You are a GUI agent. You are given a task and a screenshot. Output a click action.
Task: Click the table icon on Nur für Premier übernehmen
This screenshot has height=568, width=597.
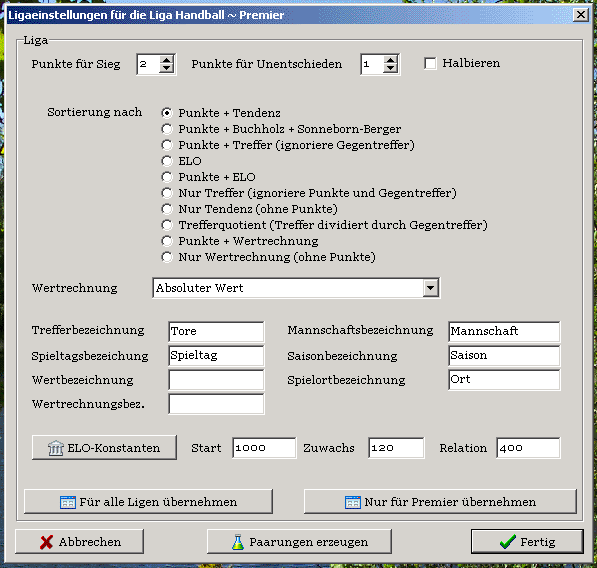click(x=353, y=502)
